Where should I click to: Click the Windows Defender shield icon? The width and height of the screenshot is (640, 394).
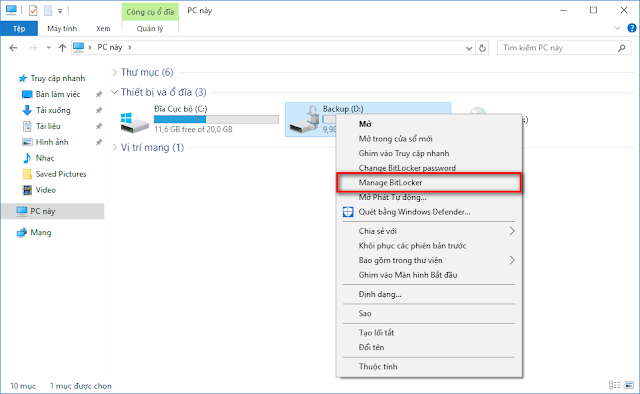pyautogui.click(x=348, y=212)
